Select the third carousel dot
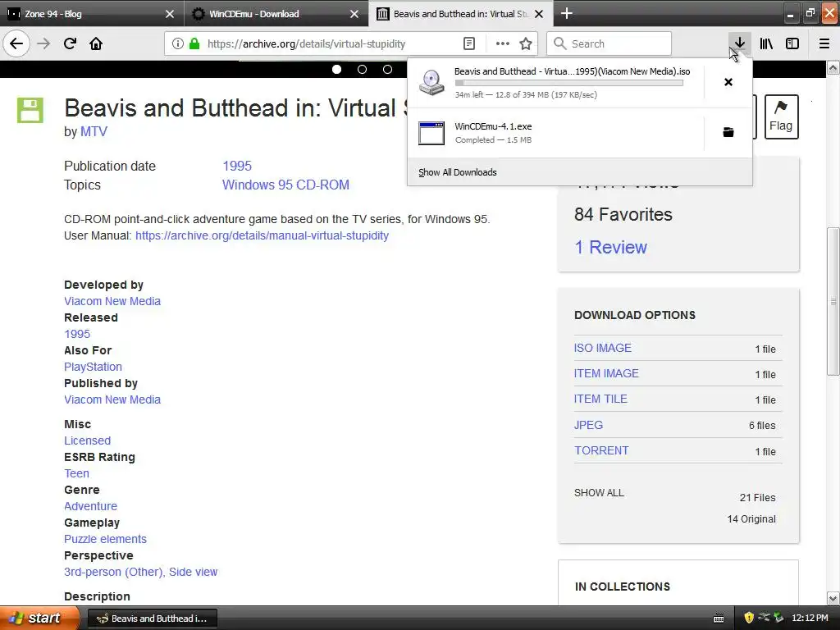840x630 pixels. 387,69
